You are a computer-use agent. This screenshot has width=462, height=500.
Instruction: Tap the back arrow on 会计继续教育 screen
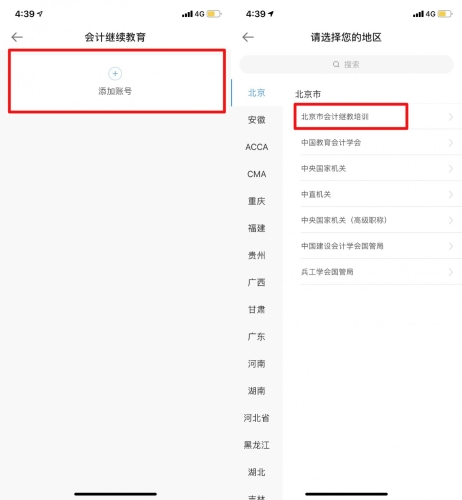tap(17, 37)
